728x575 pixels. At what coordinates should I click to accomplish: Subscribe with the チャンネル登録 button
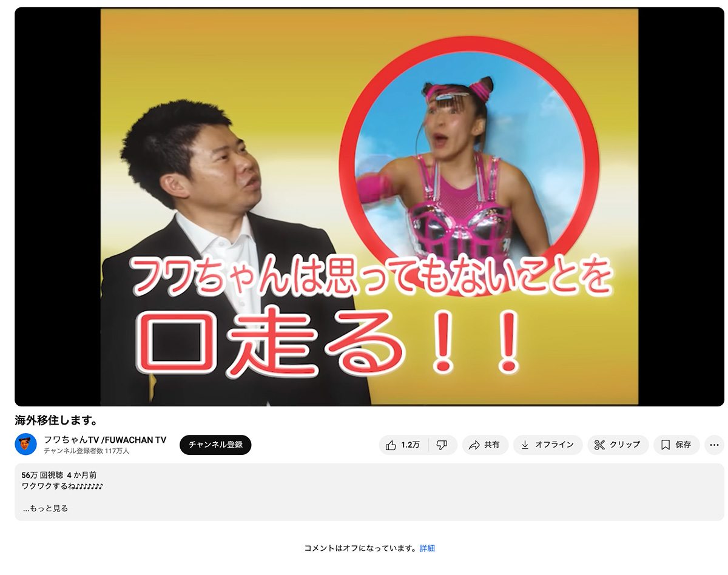(215, 445)
